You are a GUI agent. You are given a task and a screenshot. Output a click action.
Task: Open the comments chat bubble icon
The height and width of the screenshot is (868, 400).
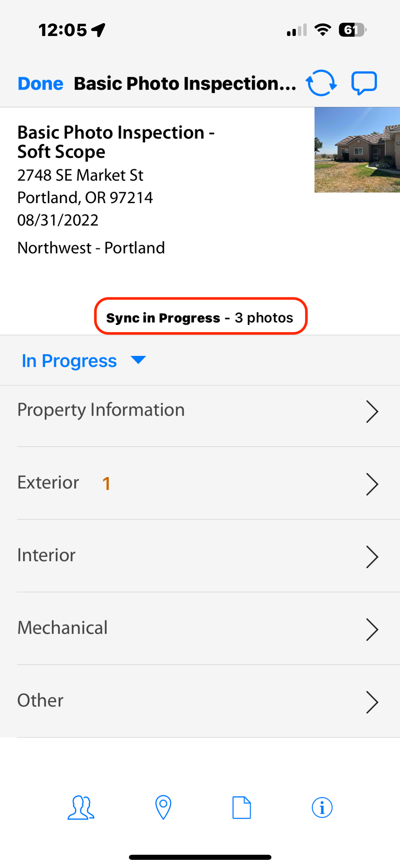coord(364,83)
